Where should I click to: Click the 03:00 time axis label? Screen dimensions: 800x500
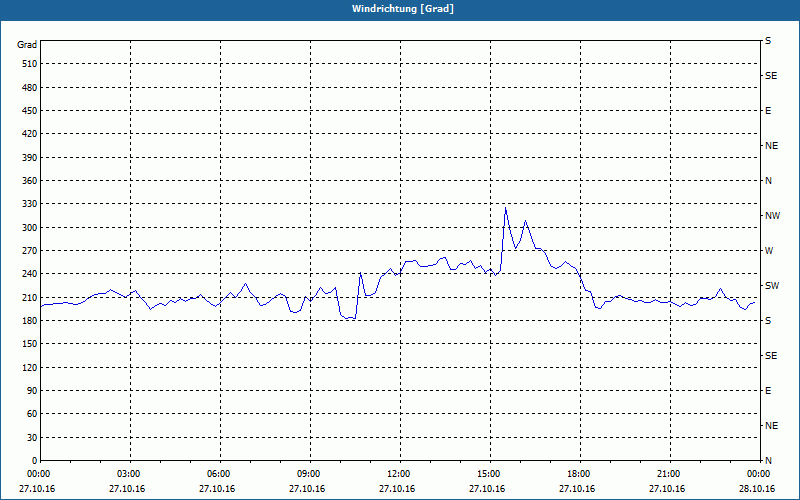[x=131, y=474]
